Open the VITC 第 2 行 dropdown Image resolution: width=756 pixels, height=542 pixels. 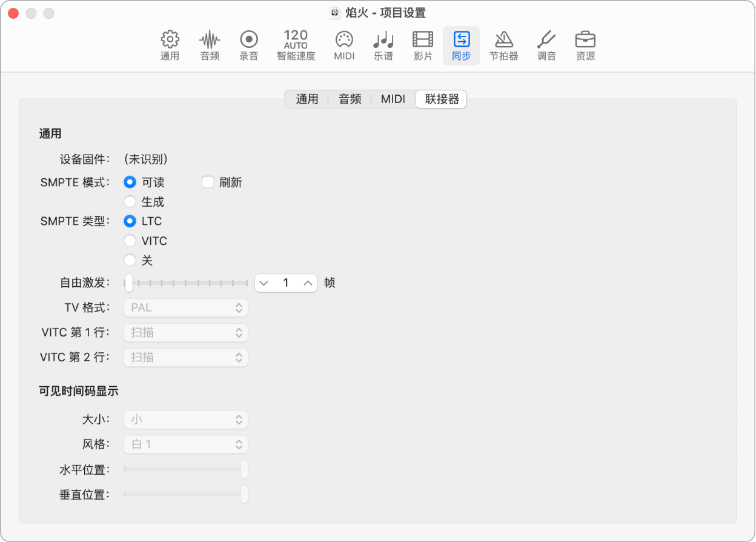click(186, 357)
